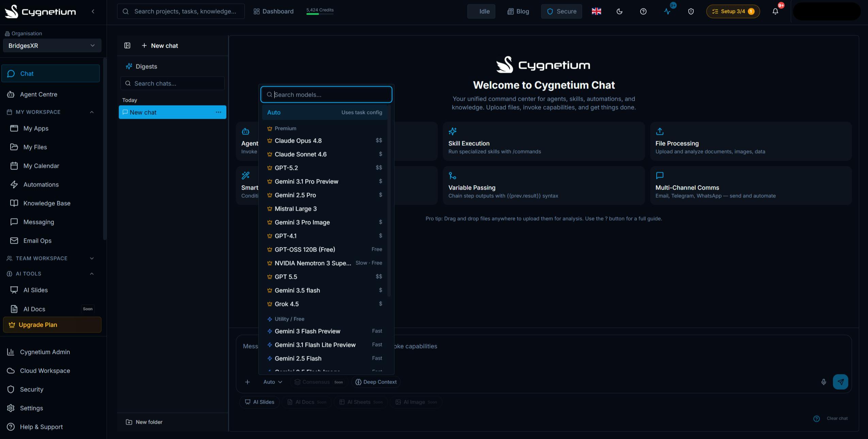
Task: Choose Claude Opus 4.8 model
Action: tap(324, 141)
